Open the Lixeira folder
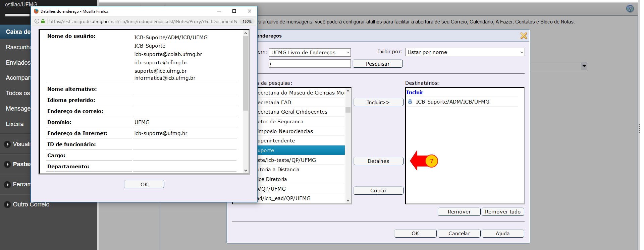The image size is (644, 250). [15, 124]
